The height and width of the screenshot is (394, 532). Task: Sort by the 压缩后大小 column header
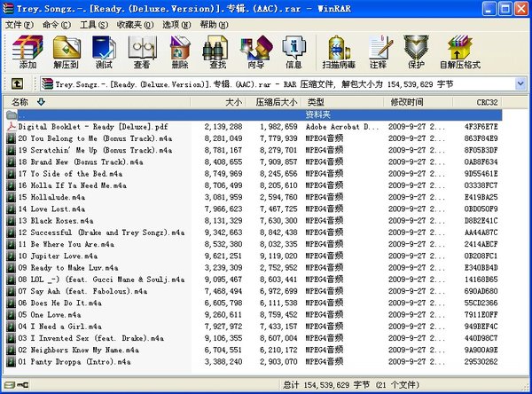pos(275,102)
